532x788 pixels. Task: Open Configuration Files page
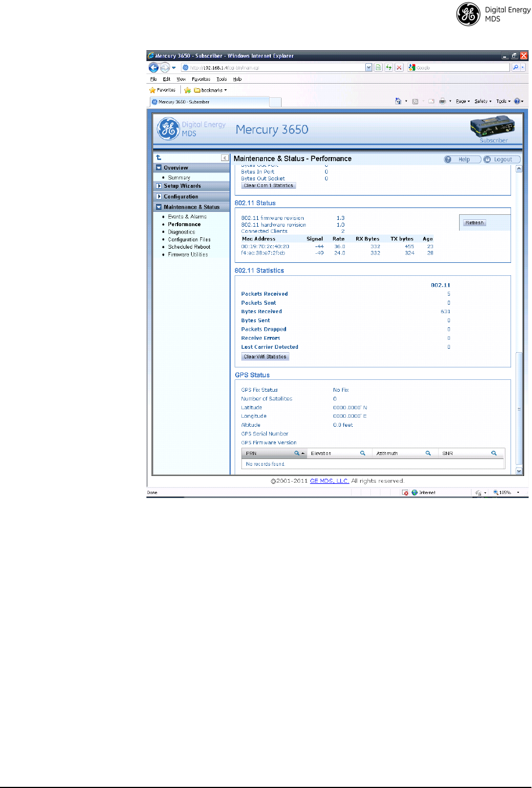[189, 240]
